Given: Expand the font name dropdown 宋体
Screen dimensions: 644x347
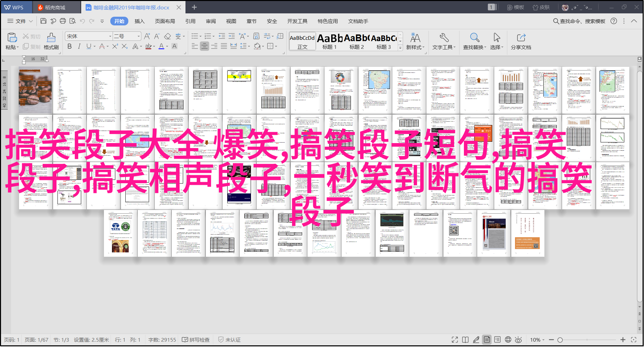Looking at the screenshot, I should point(110,36).
